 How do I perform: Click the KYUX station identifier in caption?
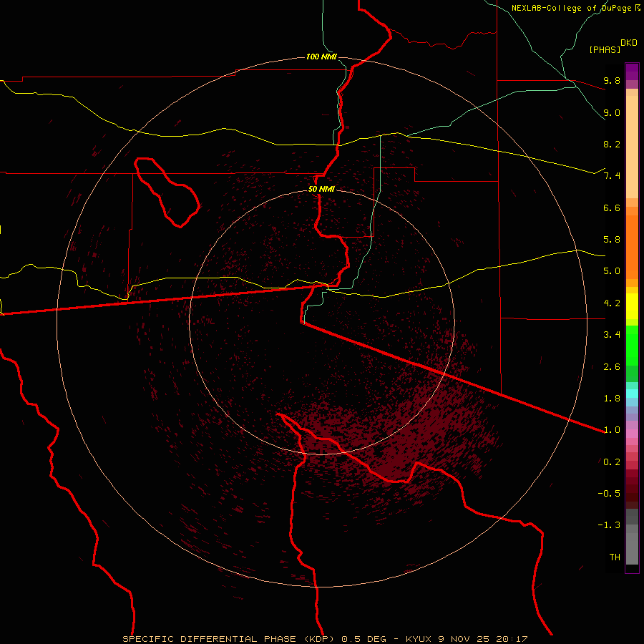click(x=419, y=639)
